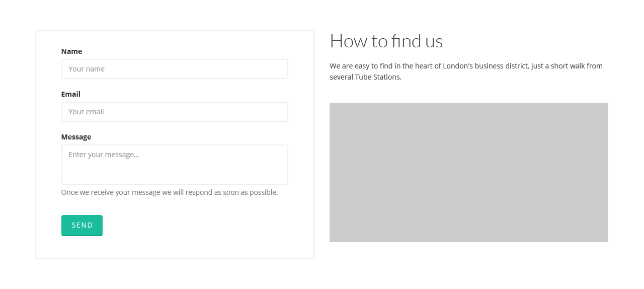Focus the 'Your name' input field

click(x=175, y=69)
